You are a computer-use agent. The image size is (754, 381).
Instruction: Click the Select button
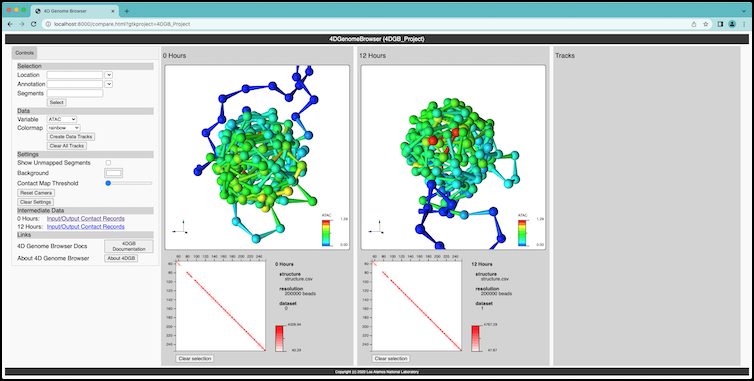[56, 102]
